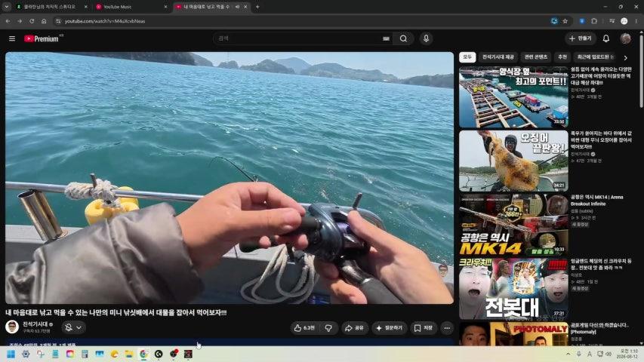Open YouTube notifications bell

coord(605,38)
